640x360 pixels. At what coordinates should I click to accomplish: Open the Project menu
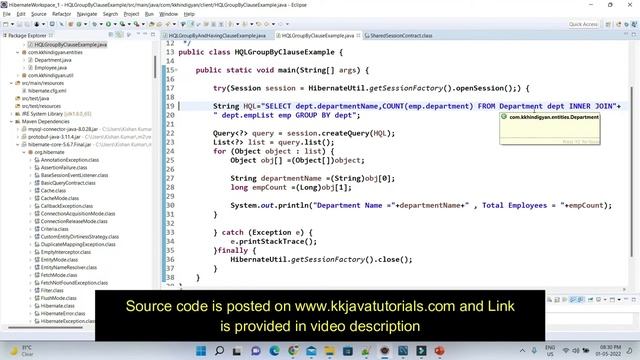tap(131, 14)
